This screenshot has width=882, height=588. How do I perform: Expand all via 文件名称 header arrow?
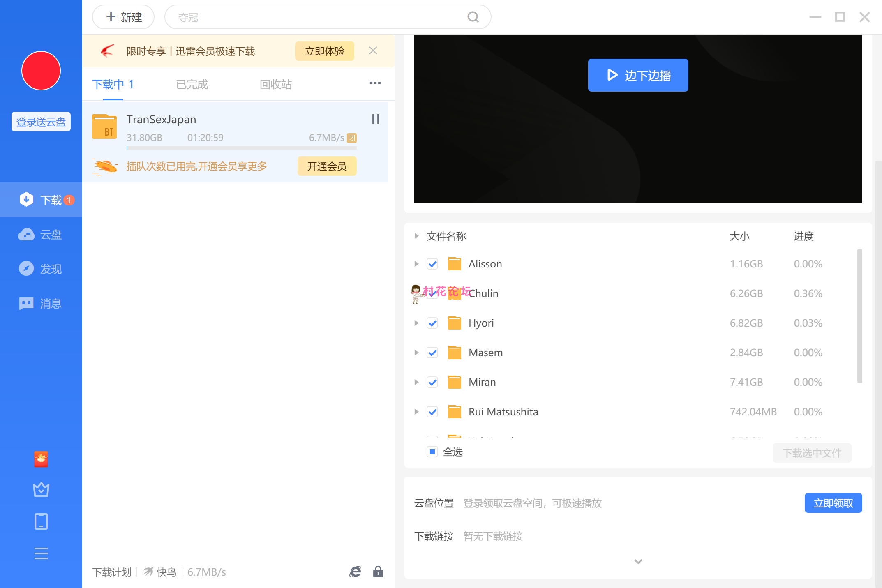[416, 236]
